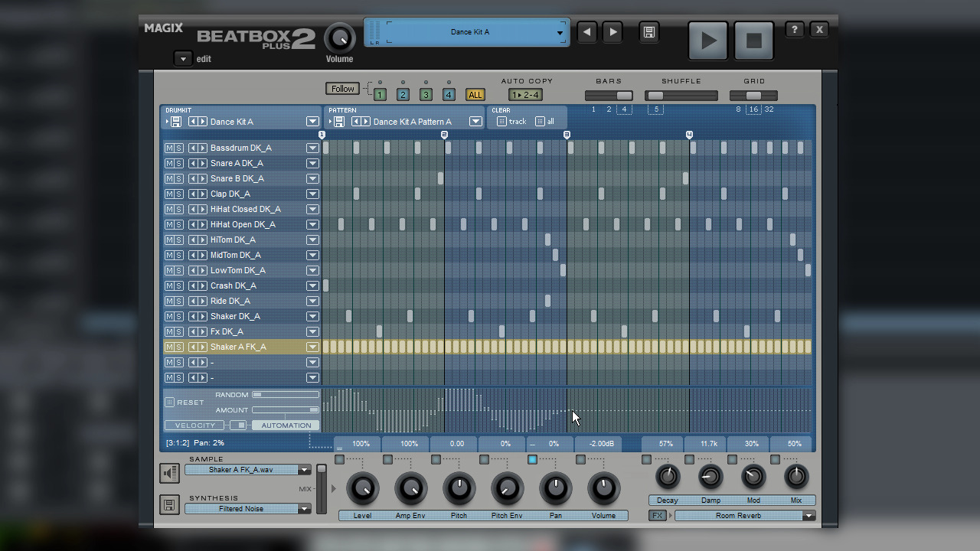Image resolution: width=980 pixels, height=551 pixels.
Task: Preview sample with the speaker icon
Action: click(170, 473)
